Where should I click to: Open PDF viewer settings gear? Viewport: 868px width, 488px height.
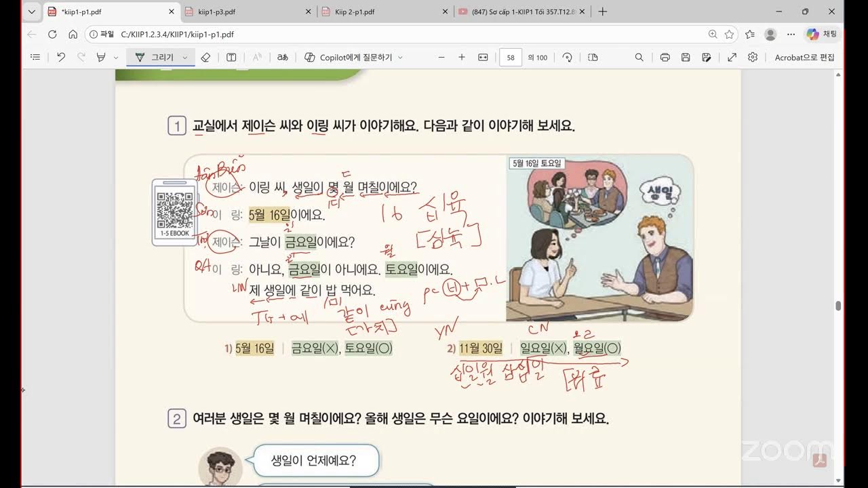(753, 58)
